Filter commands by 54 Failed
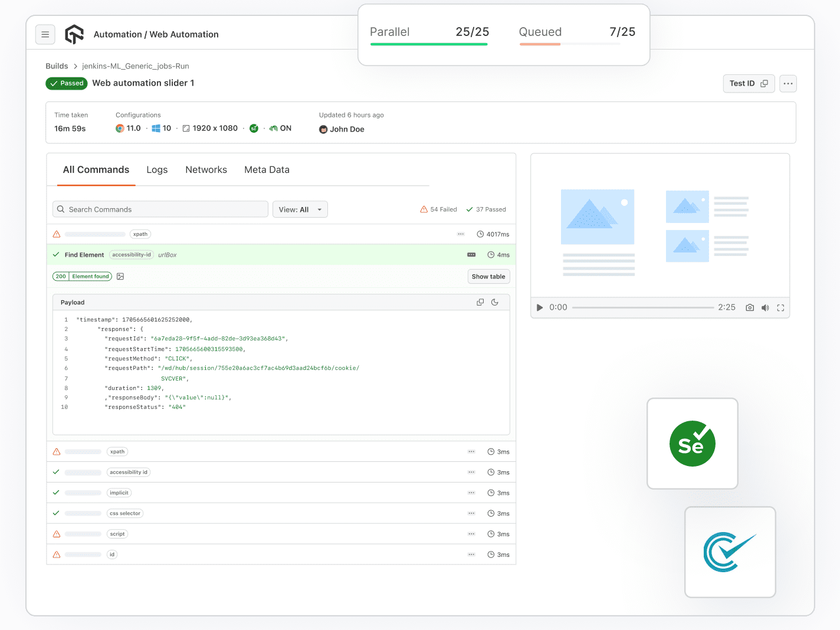Image resolution: width=840 pixels, height=630 pixels. [x=438, y=209]
